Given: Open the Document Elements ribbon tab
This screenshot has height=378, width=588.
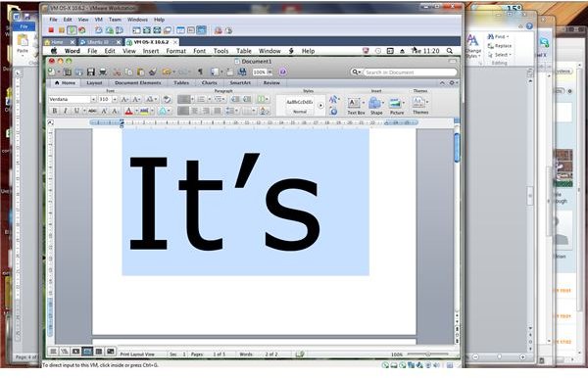Looking at the screenshot, I should (137, 83).
